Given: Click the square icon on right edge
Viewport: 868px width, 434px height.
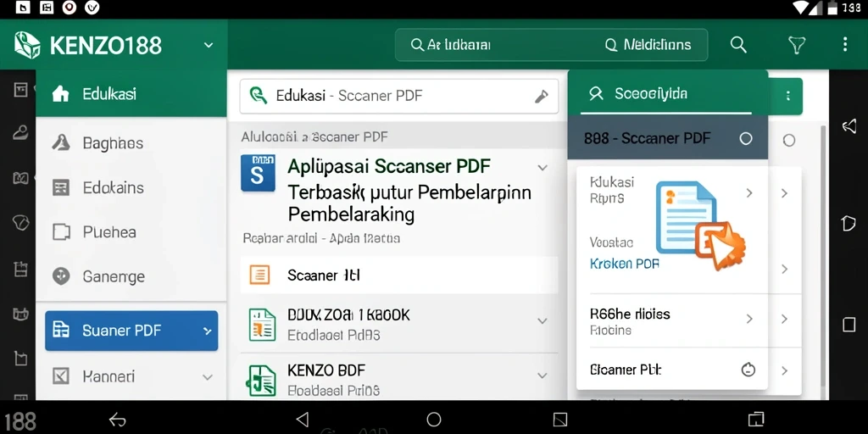Looking at the screenshot, I should coord(849,325).
